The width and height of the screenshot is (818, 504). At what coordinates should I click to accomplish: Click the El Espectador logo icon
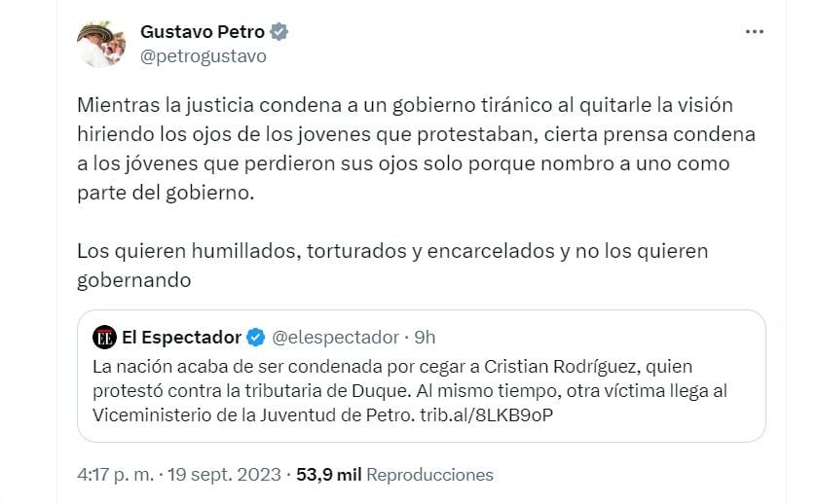tap(104, 338)
